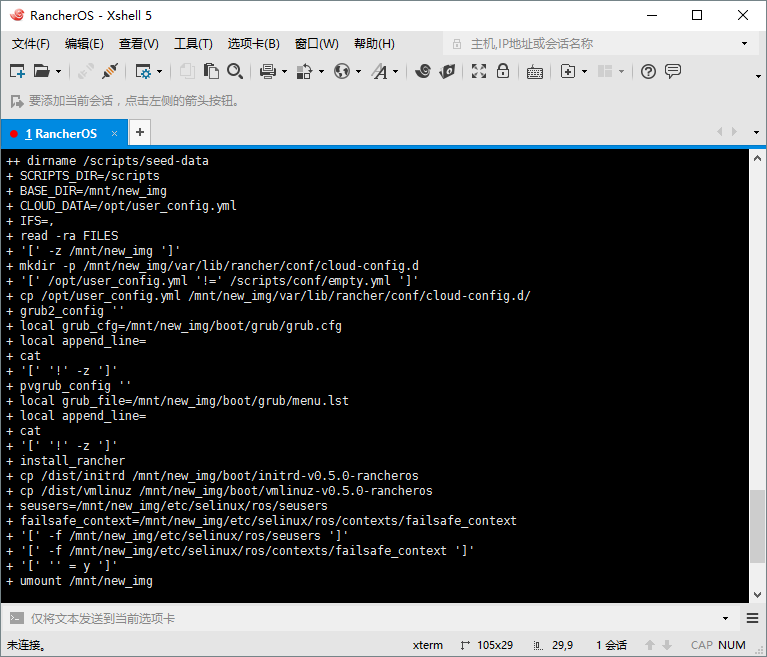
Task: Expand the Properties dropdown arrow
Action: [159, 72]
